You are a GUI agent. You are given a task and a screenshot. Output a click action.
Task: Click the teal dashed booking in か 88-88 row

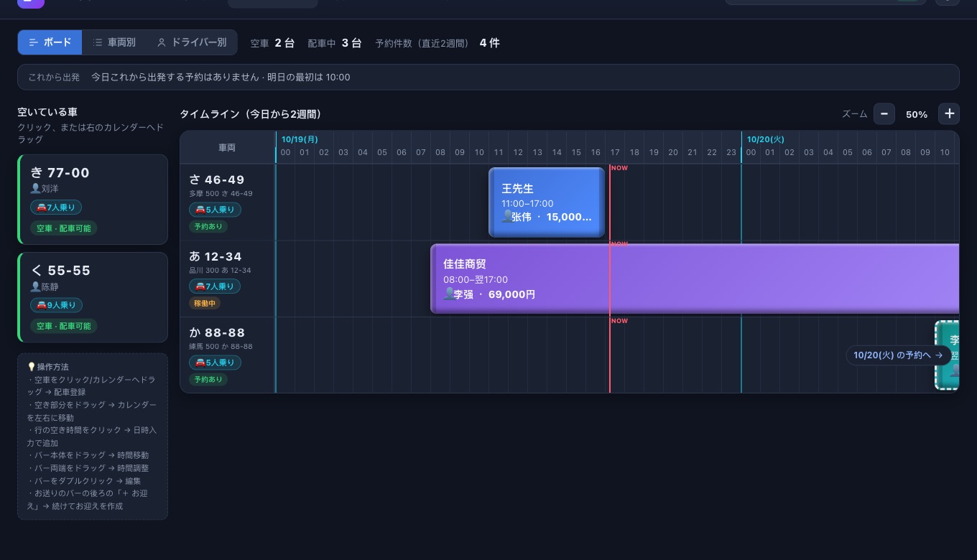tap(947, 355)
